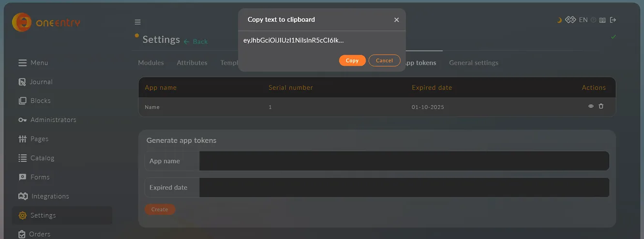The image size is (644, 239).
Task: Click the Name cell in token row
Action: 152,107
